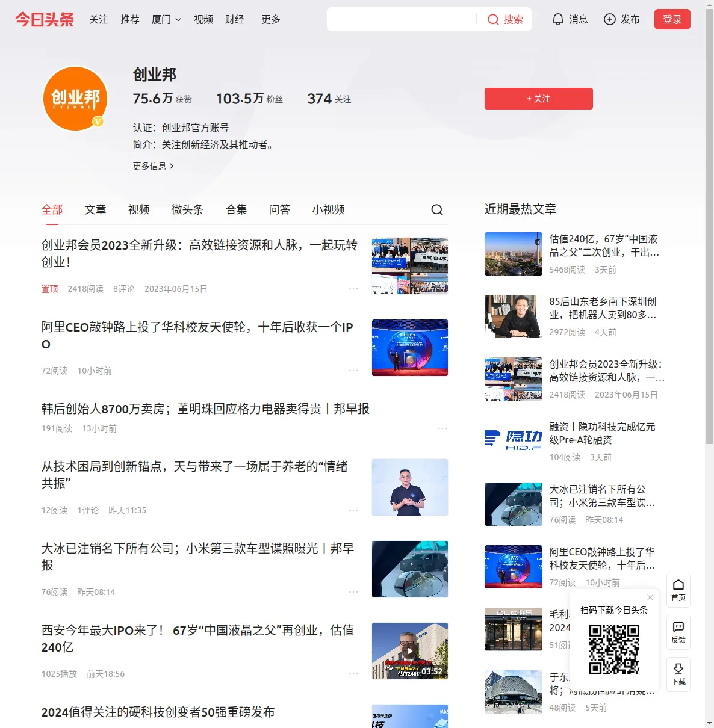The image size is (714, 728).
Task: Open more options for 从技术困局 article
Action: 353,510
